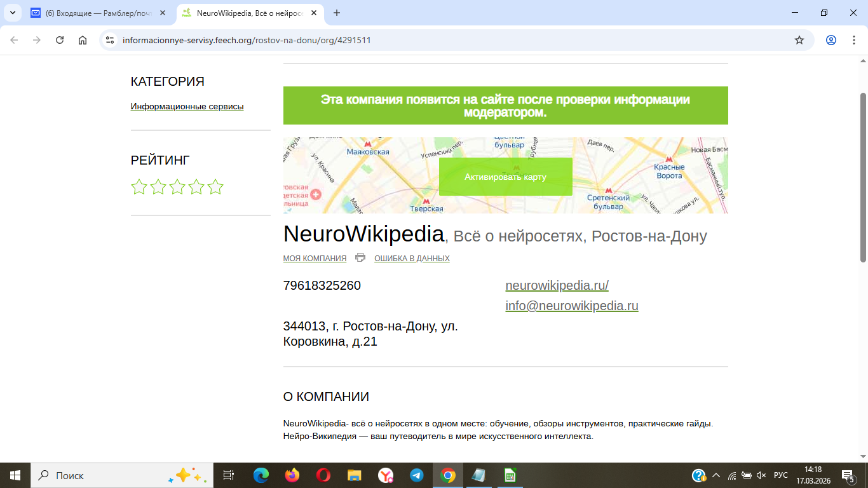This screenshot has width=868, height=488.
Task: Launch Firefox from the taskbar
Action: [x=292, y=475]
